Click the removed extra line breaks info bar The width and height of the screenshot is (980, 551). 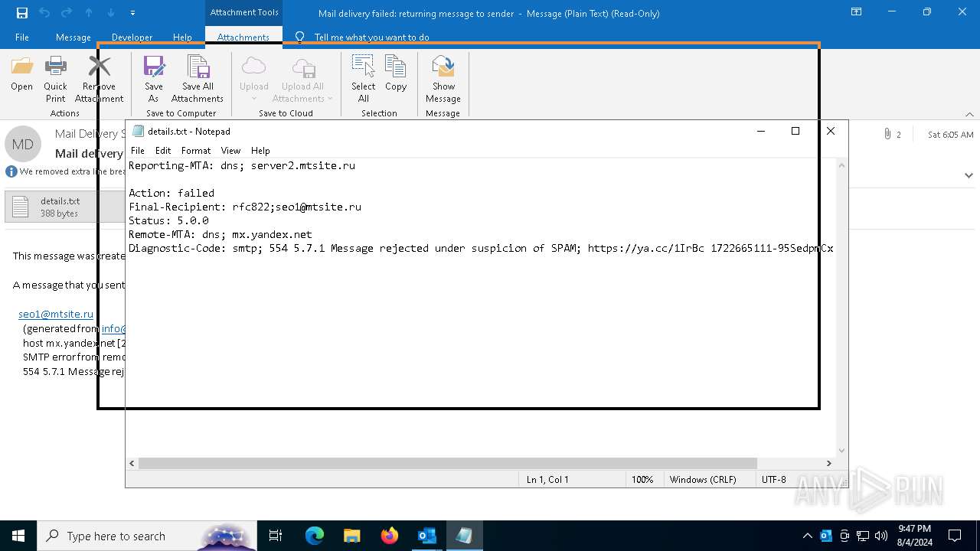66,171
